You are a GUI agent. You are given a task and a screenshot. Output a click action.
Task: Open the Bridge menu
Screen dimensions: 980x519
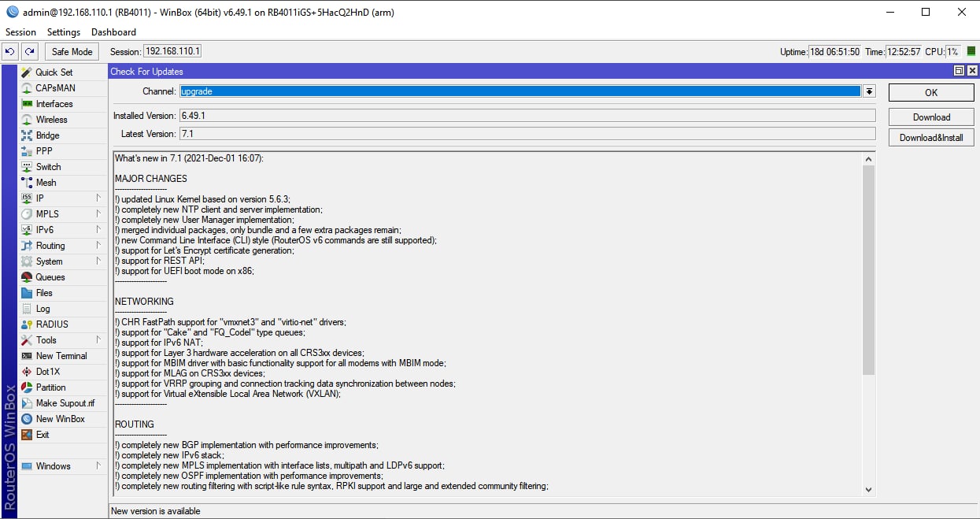click(x=63, y=135)
